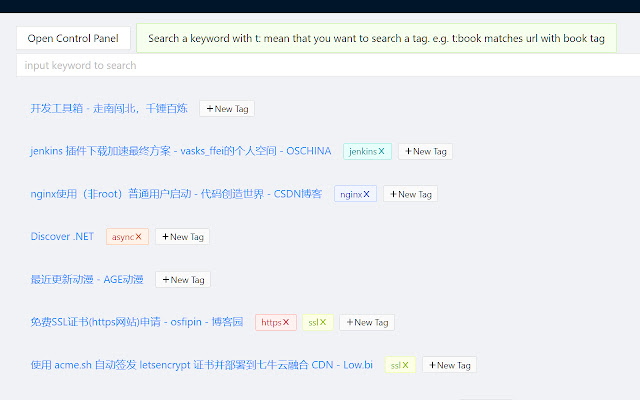Add New Tag beside the jenkins tag
Image resolution: width=640 pixels, height=400 pixels.
click(x=425, y=152)
